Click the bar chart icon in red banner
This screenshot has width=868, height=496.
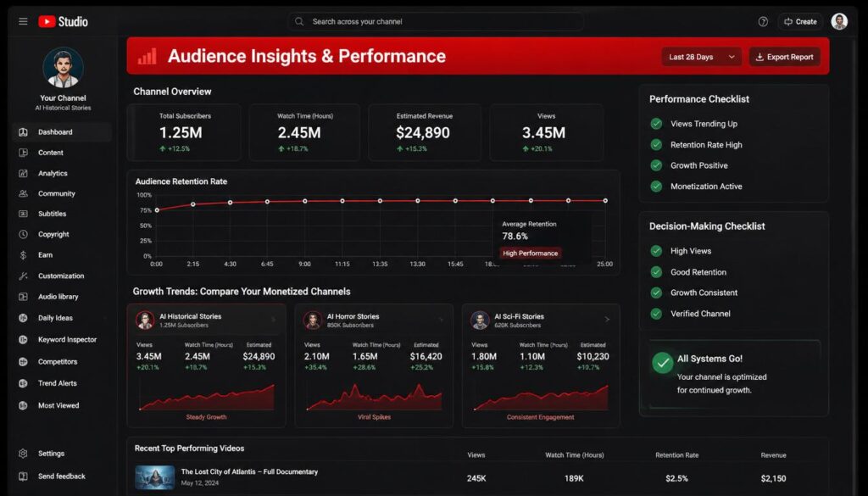147,56
